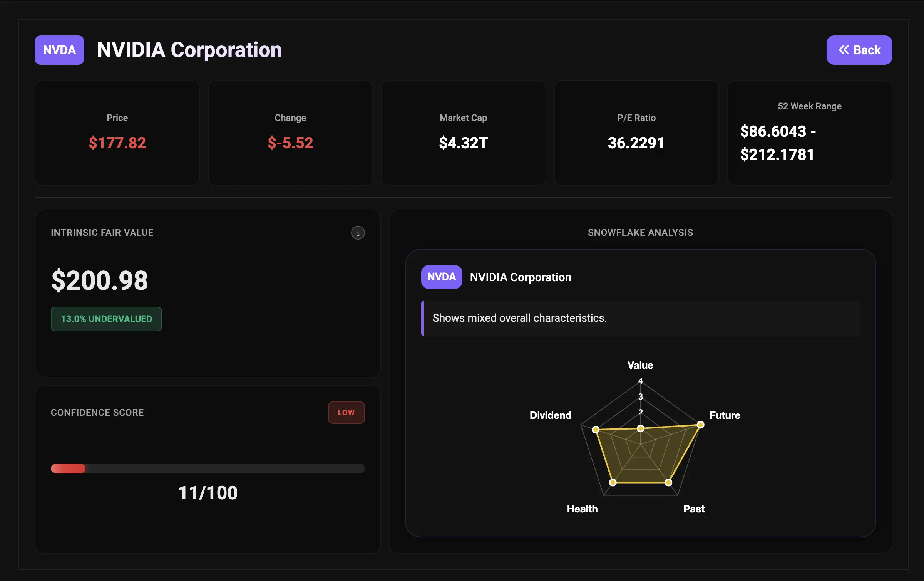This screenshot has height=581, width=924.
Task: Click the Past point on the radar chart
Action: pyautogui.click(x=668, y=482)
